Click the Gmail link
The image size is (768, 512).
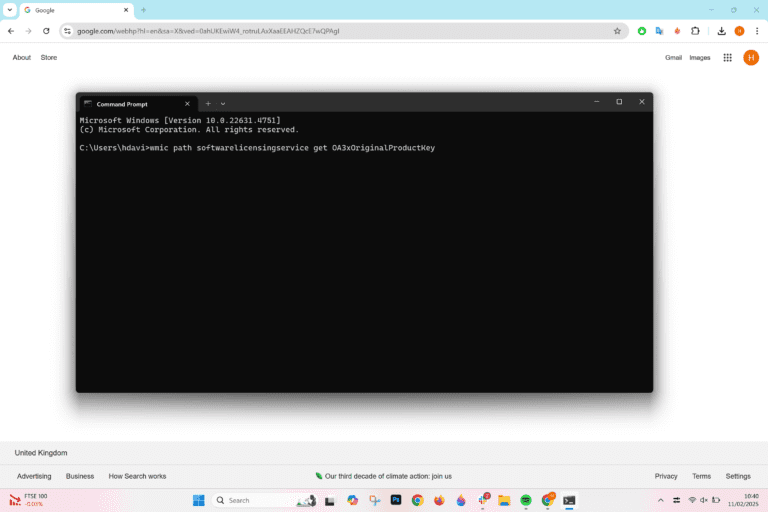click(673, 58)
